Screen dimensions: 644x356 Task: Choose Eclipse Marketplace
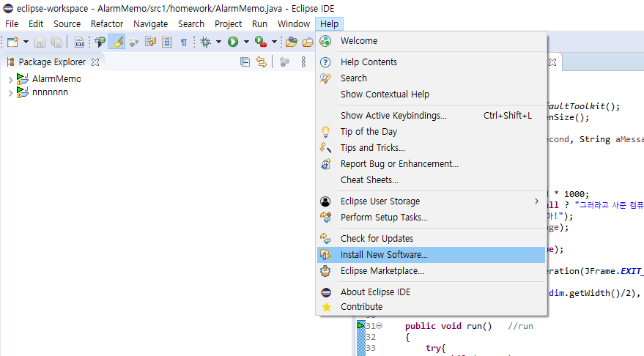(432, 271)
